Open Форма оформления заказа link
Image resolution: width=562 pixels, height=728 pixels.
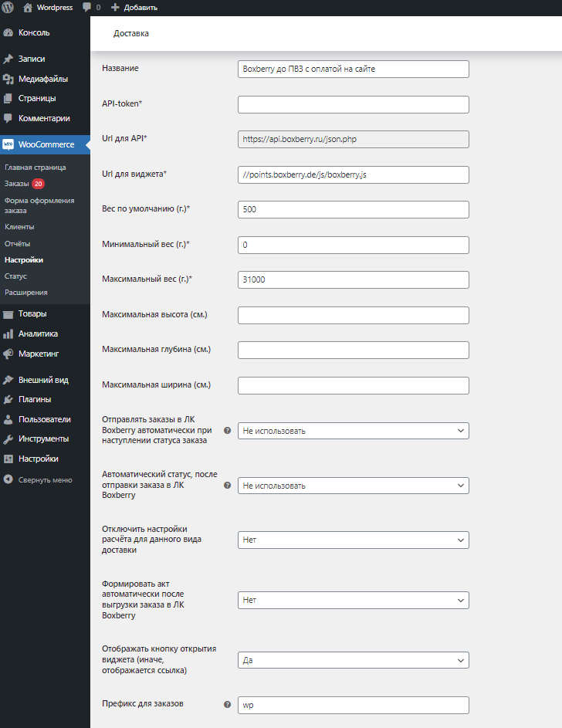[x=39, y=205]
